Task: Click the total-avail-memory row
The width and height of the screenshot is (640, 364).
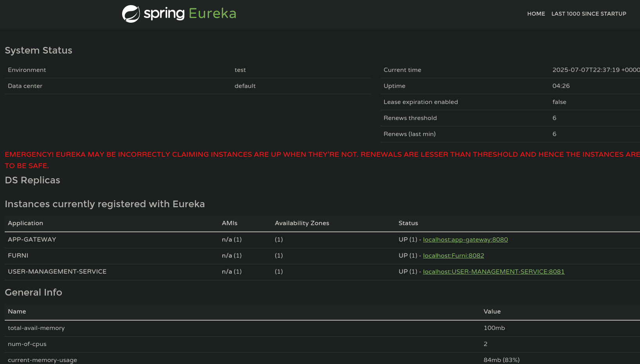Action: (36, 328)
